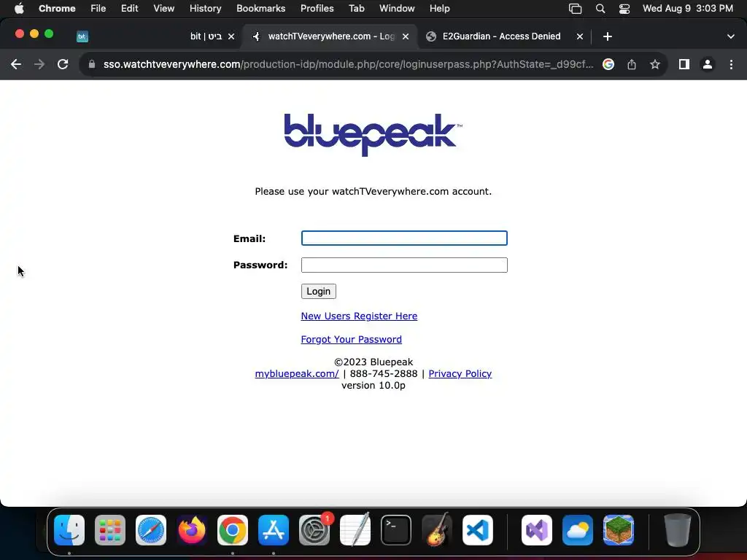Open the Tab menu
Screen dimensions: 747x560
point(356,9)
